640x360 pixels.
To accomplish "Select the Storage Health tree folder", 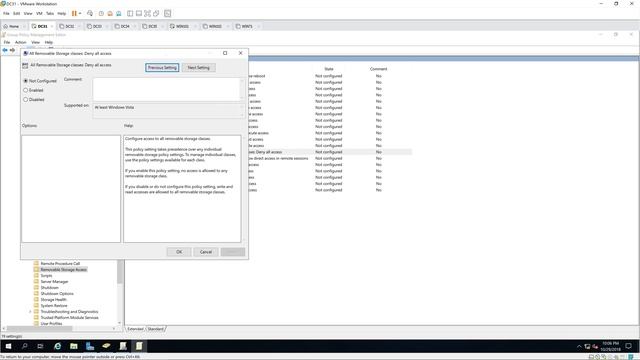I will 53,300.
